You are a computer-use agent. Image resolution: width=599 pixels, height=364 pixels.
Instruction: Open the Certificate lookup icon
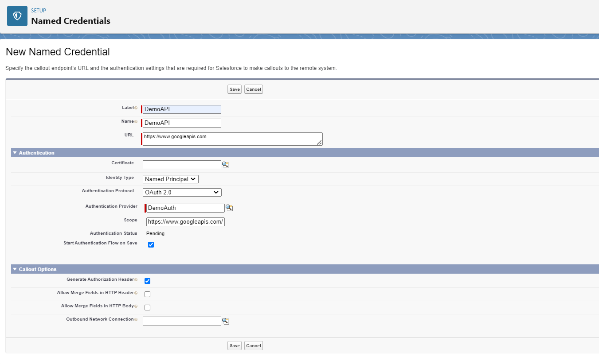(226, 165)
